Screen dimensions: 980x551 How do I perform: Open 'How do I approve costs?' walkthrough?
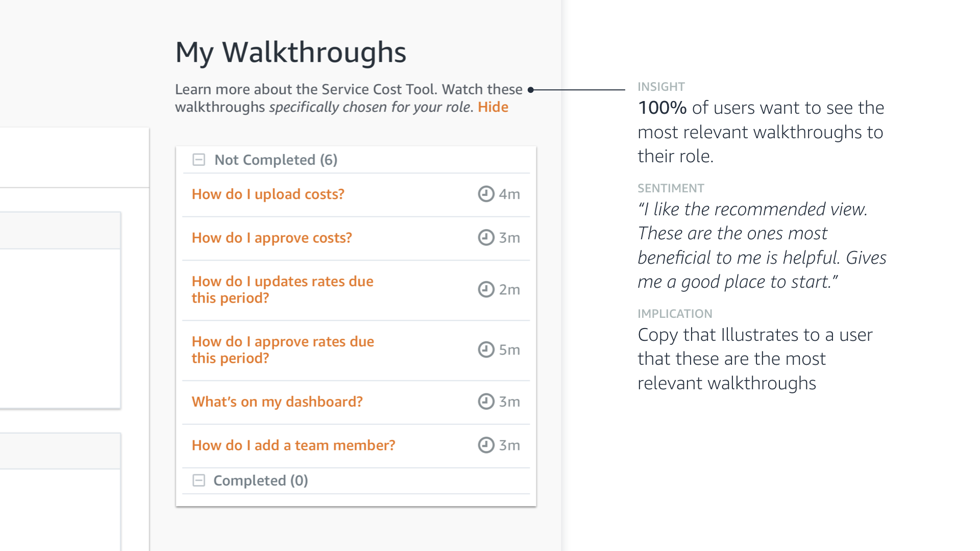272,238
